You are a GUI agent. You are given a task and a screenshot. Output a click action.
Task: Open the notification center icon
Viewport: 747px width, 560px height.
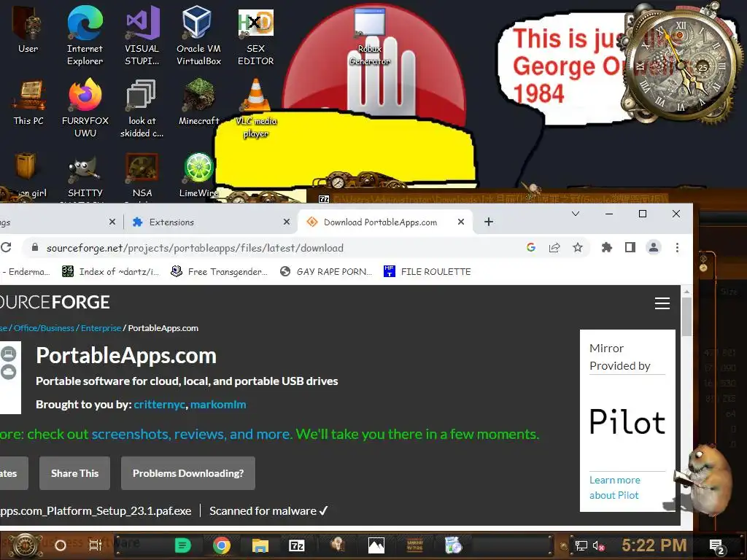tap(717, 547)
